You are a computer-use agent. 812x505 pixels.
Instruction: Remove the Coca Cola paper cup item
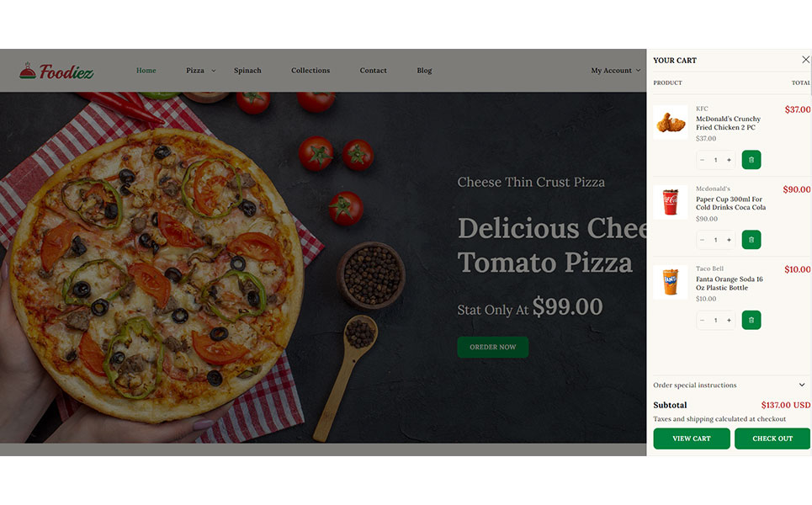(x=751, y=240)
